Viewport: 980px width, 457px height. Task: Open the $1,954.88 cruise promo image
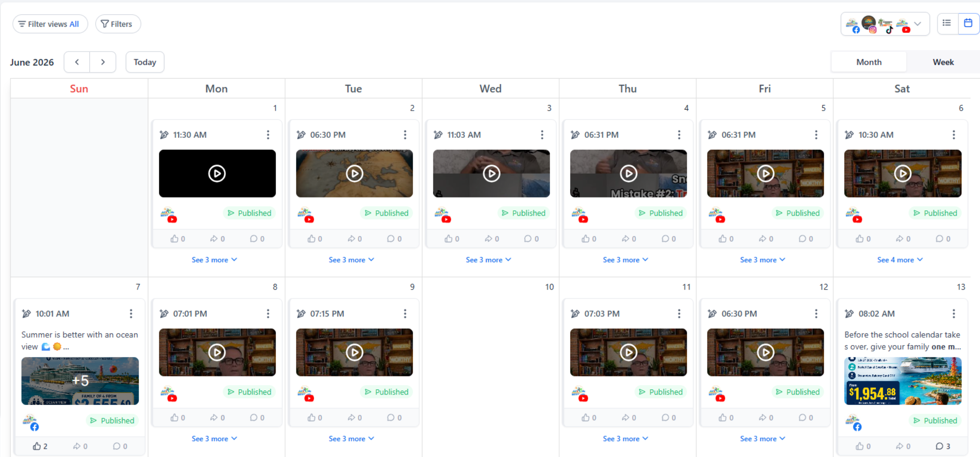click(x=903, y=381)
